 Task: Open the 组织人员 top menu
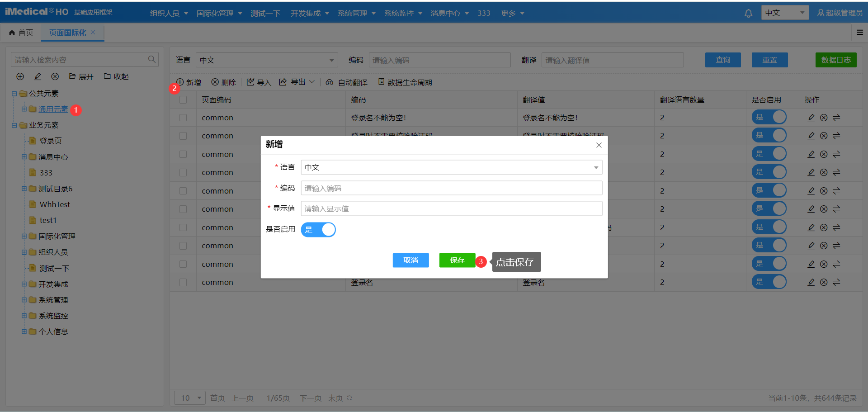tap(169, 13)
